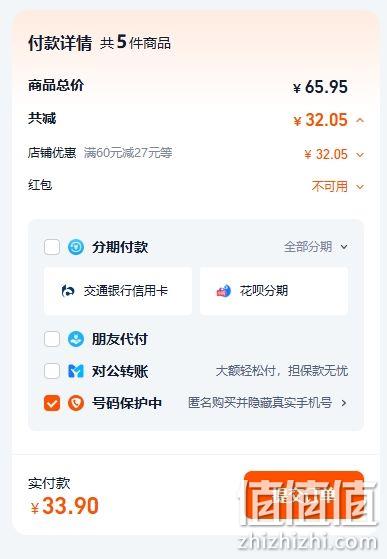Click the installment payment clock icon
The height and width of the screenshot is (559, 387).
(x=76, y=247)
